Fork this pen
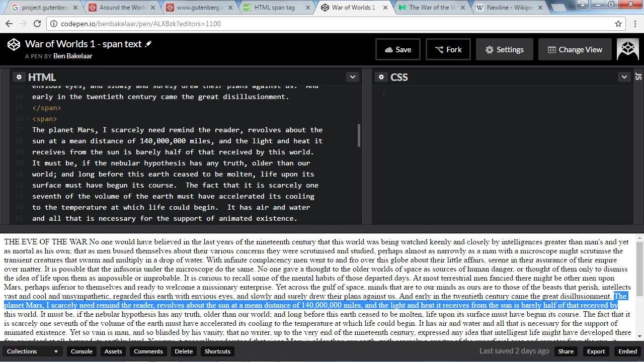This screenshot has width=644, height=362. click(448, 49)
